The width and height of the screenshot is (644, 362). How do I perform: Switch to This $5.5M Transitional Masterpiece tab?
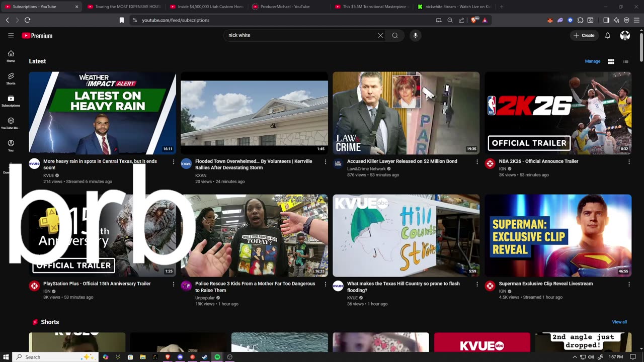click(372, 7)
